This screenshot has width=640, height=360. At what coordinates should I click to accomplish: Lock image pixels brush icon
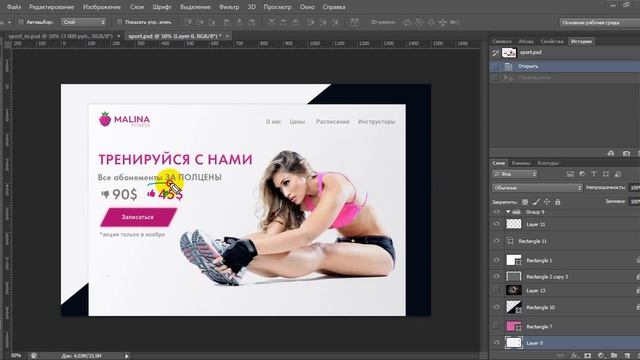click(536, 202)
